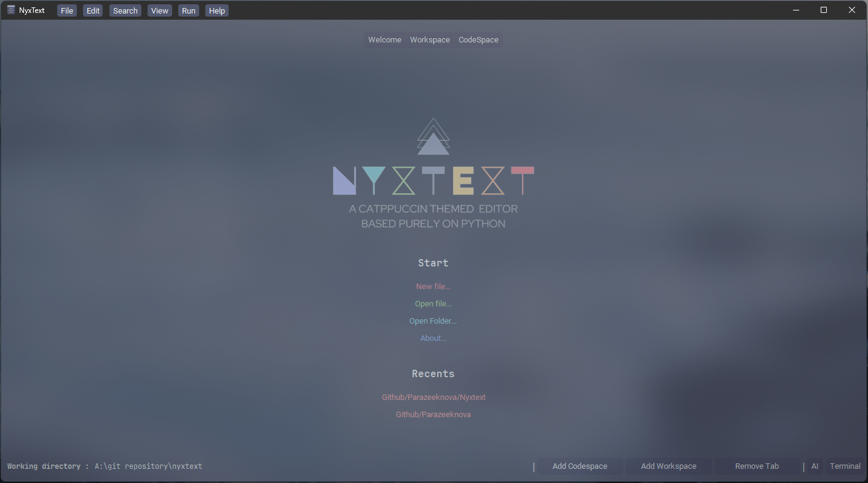Open the Run menu
The height and width of the screenshot is (483, 868).
click(189, 10)
